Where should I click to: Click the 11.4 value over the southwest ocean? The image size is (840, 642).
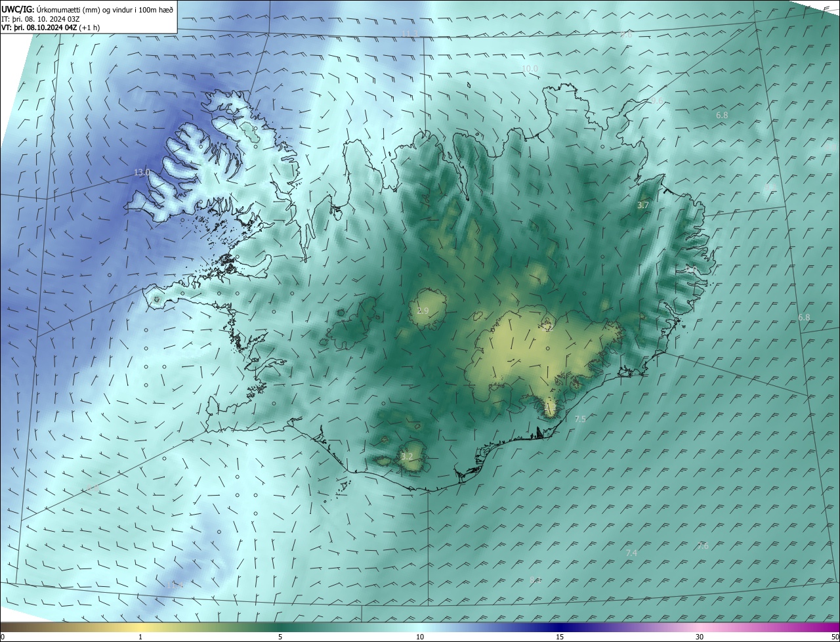pyautogui.click(x=175, y=585)
